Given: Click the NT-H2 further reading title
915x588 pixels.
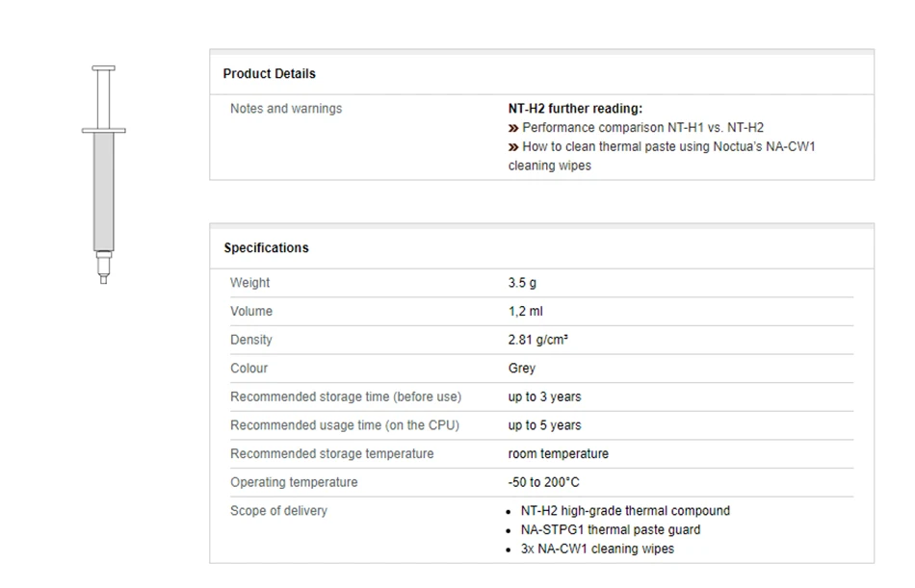Looking at the screenshot, I should coord(575,109).
